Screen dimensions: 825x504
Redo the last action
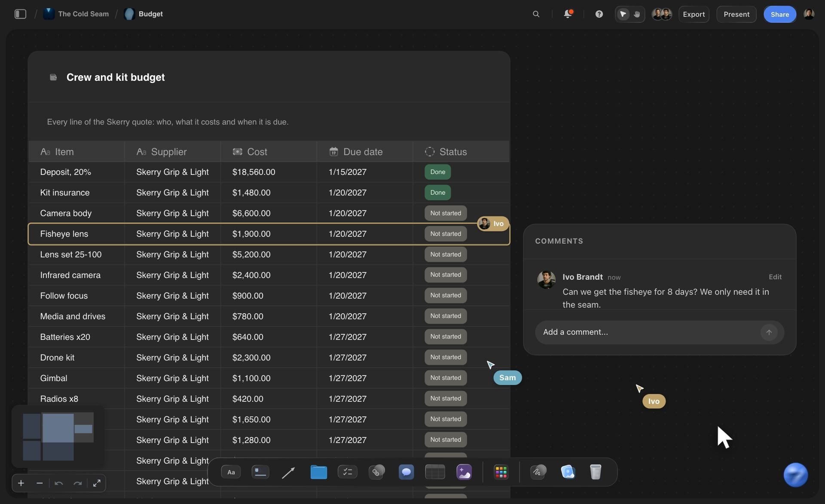tap(78, 483)
